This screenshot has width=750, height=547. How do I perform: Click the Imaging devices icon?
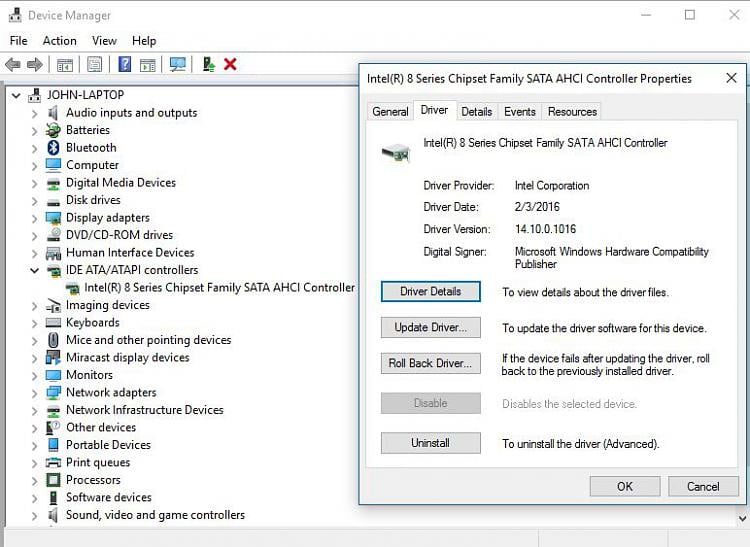pos(53,305)
